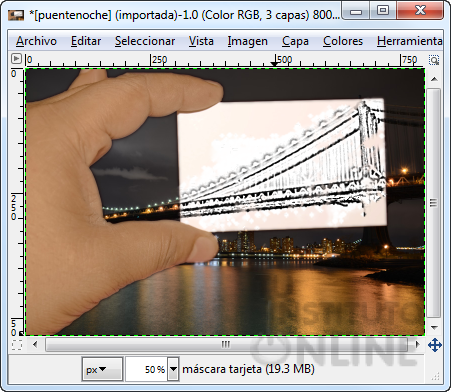Toggle zoom-on-resize icon at top right
This screenshot has height=392, width=451.
point(434,60)
